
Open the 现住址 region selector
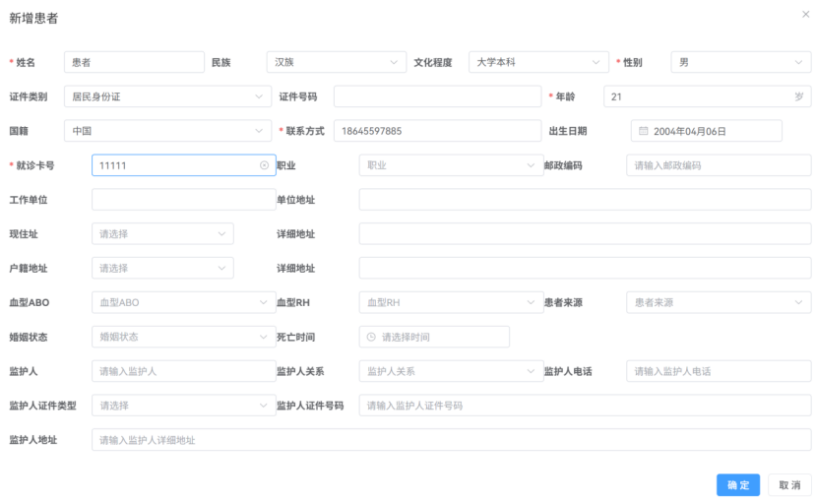pyautogui.click(x=162, y=233)
